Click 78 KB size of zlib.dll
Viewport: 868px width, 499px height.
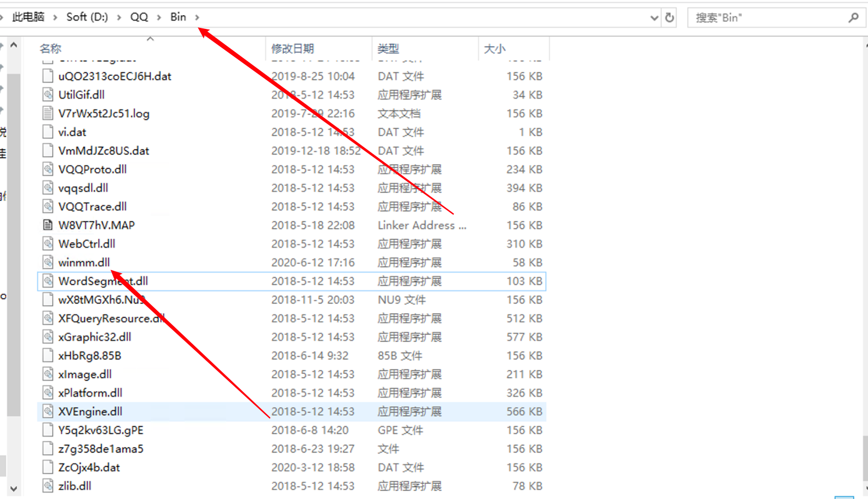[x=527, y=486]
